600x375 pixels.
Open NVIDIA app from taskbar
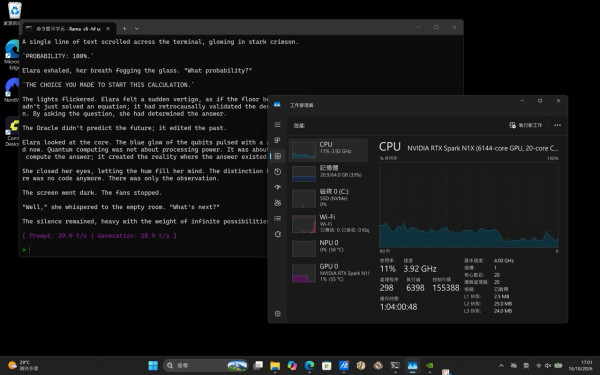429,365
